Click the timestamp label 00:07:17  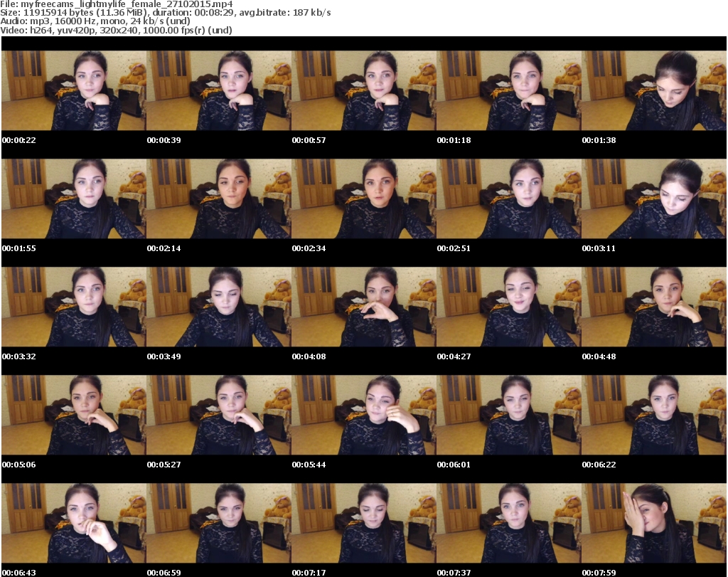309,573
